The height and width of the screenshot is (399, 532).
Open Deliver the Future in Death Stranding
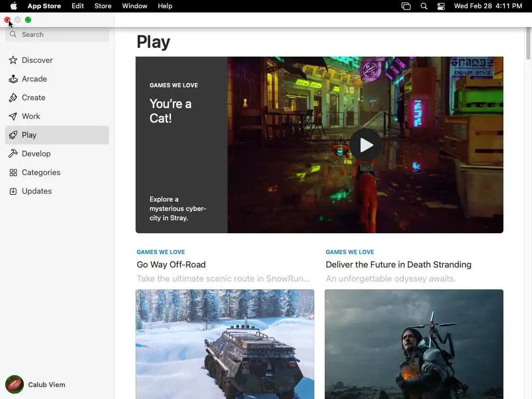coord(398,264)
